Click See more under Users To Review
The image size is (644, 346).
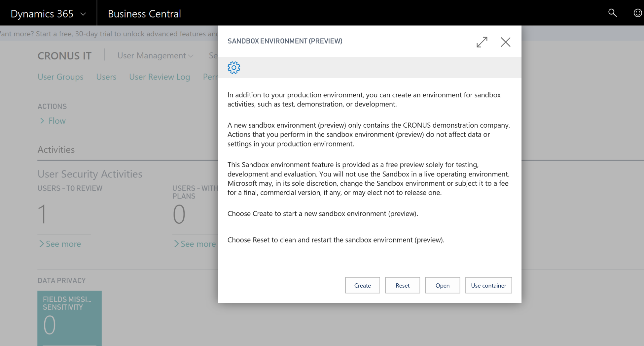(x=60, y=244)
